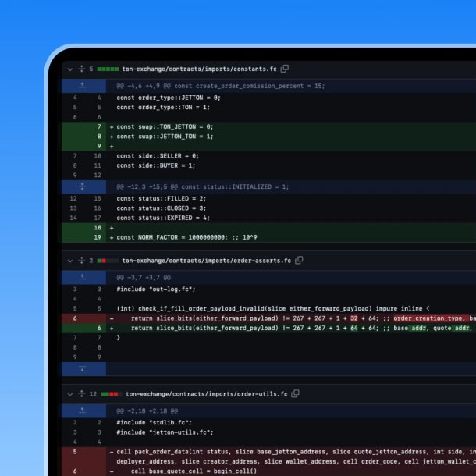Click the diffstat bar of order-utils.fc
Image resolution: width=476 pixels, height=476 pixels.
tap(112, 394)
